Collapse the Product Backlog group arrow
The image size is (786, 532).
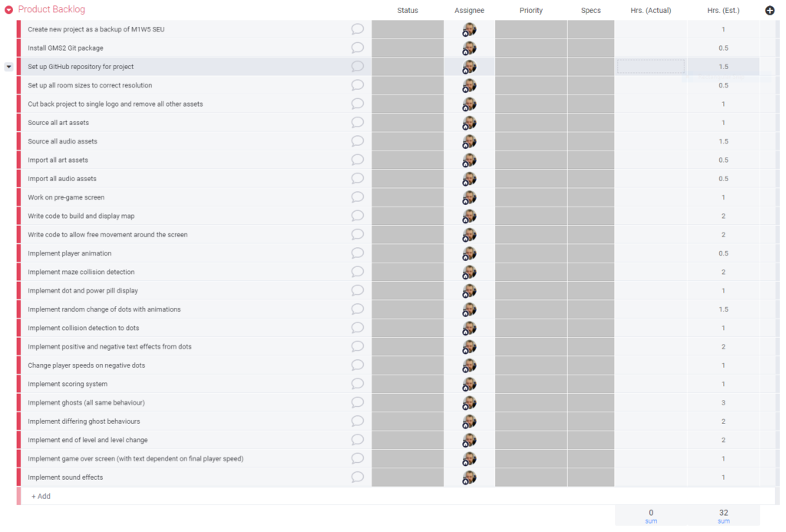[9, 10]
